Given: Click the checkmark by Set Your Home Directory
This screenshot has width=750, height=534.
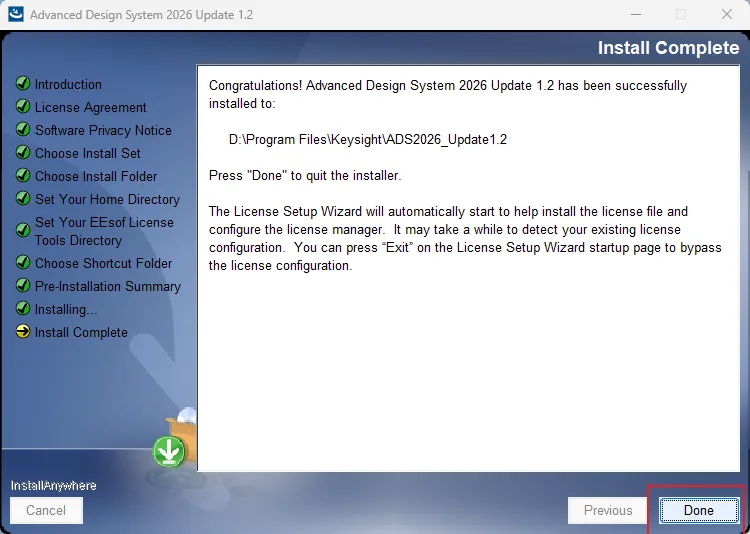Looking at the screenshot, I should 22,198.
